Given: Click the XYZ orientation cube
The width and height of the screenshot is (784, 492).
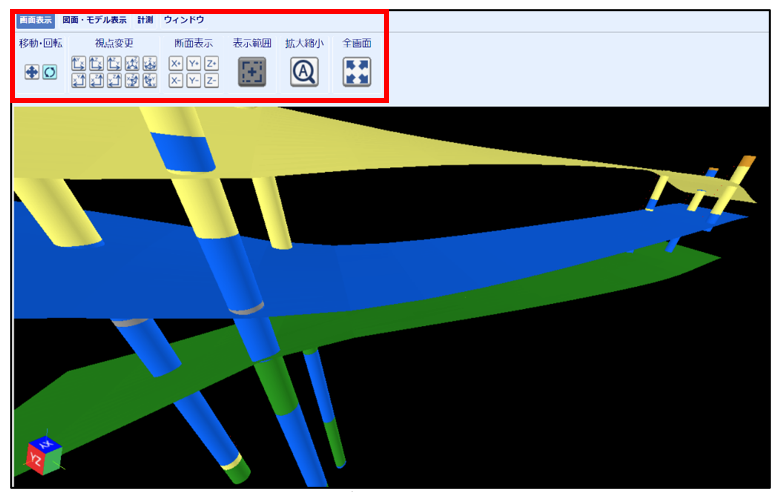Looking at the screenshot, I should 41,456.
